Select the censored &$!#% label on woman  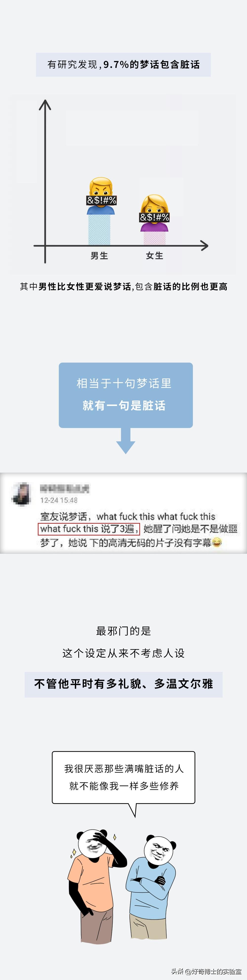(154, 217)
